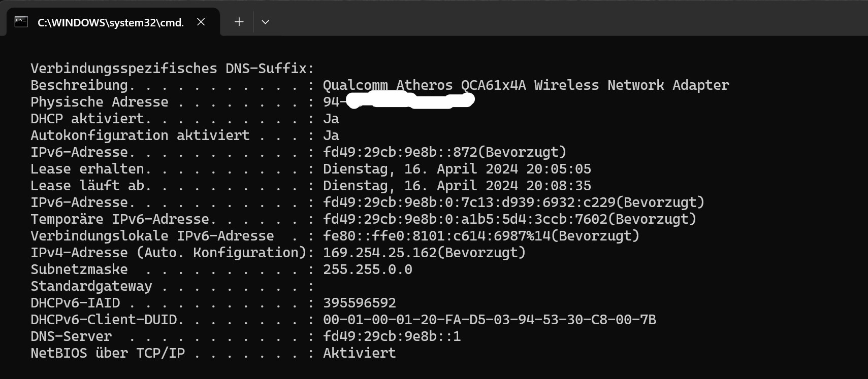Click the DNS-Server address fd49:29cb:9e8b::1
The height and width of the screenshot is (379, 868).
pyautogui.click(x=392, y=336)
